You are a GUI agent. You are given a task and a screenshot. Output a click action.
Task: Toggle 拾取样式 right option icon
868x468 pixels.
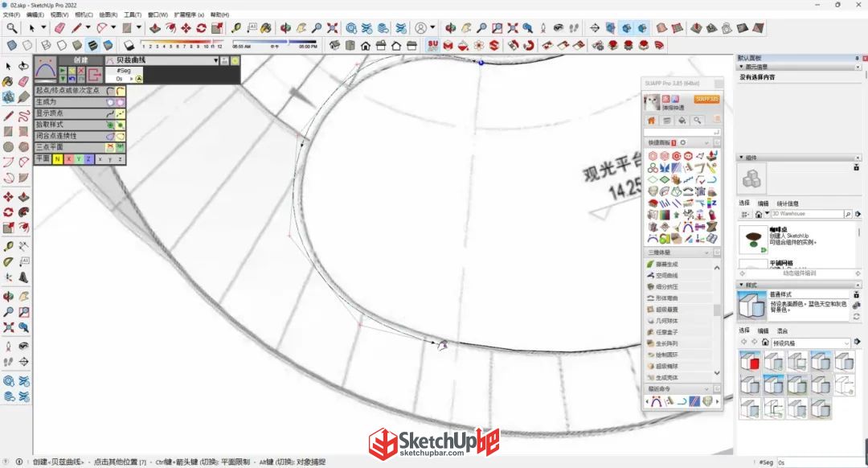click(120, 125)
